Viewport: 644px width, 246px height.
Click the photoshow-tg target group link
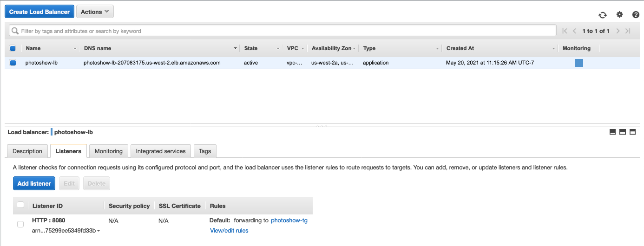point(289,220)
